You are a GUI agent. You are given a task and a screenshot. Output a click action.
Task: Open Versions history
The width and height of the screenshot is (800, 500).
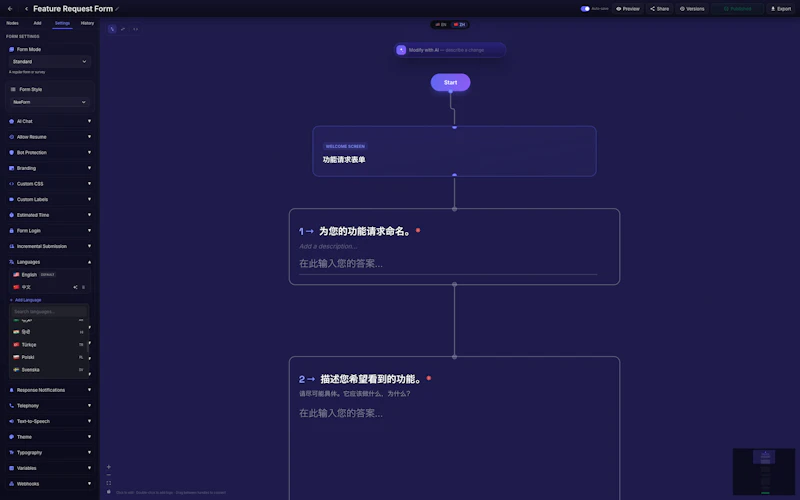coord(692,9)
